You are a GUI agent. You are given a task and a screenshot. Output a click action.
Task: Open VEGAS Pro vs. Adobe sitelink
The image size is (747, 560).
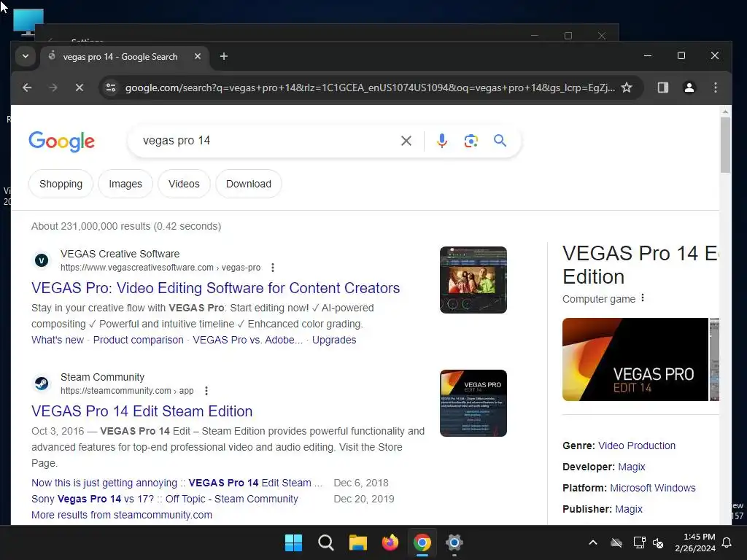click(248, 340)
